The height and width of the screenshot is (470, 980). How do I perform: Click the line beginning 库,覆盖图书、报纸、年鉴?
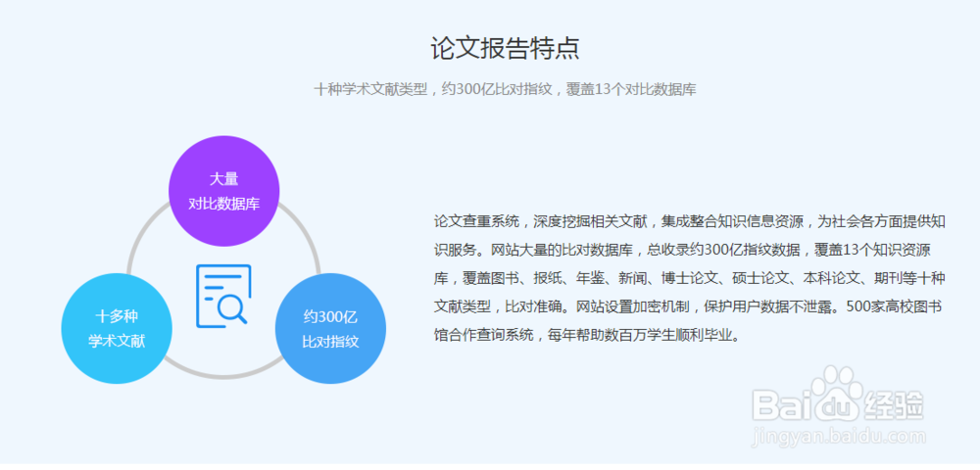(689, 278)
